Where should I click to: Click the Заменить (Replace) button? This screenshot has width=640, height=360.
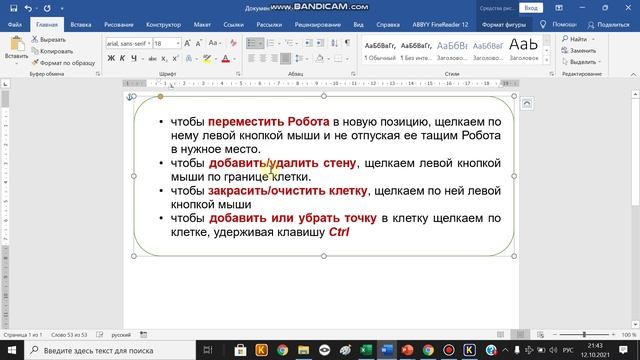[x=579, y=51]
